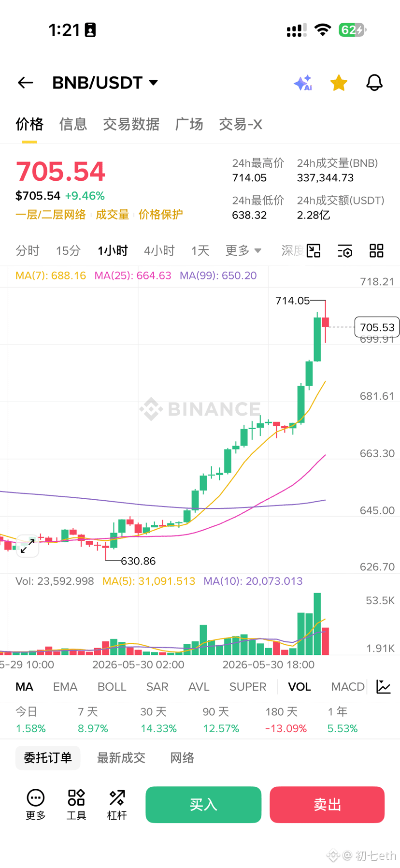
Task: Open the four-square grid layout icon
Action: pyautogui.click(x=376, y=251)
